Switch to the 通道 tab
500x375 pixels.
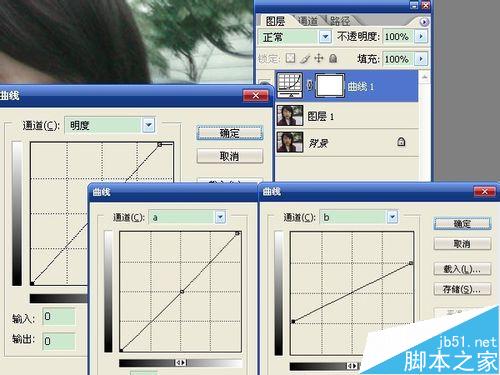[x=308, y=21]
